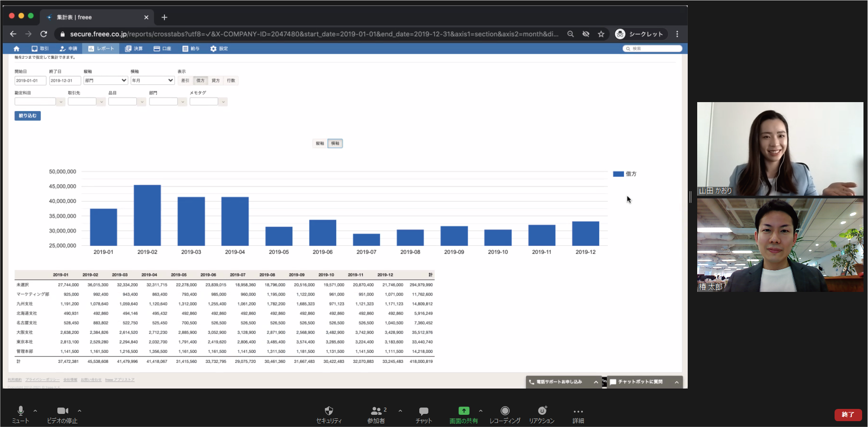Screen dimensions: 868x427
Task: Click the 画面の共有 screen share icon
Action: pyautogui.click(x=464, y=411)
